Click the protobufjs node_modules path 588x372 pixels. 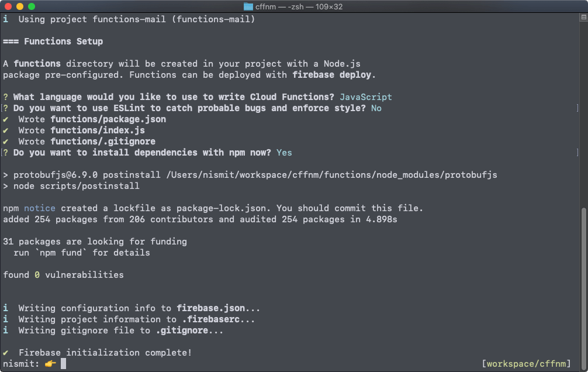pos(332,175)
